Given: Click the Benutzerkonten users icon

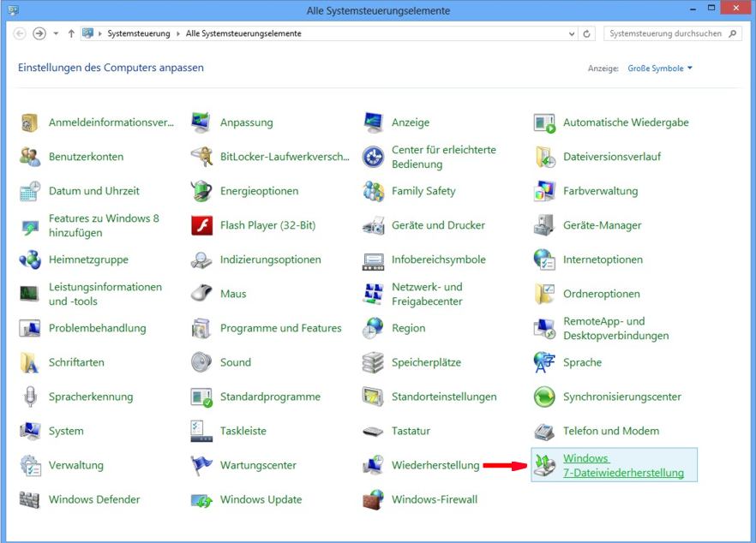Looking at the screenshot, I should coord(29,157).
